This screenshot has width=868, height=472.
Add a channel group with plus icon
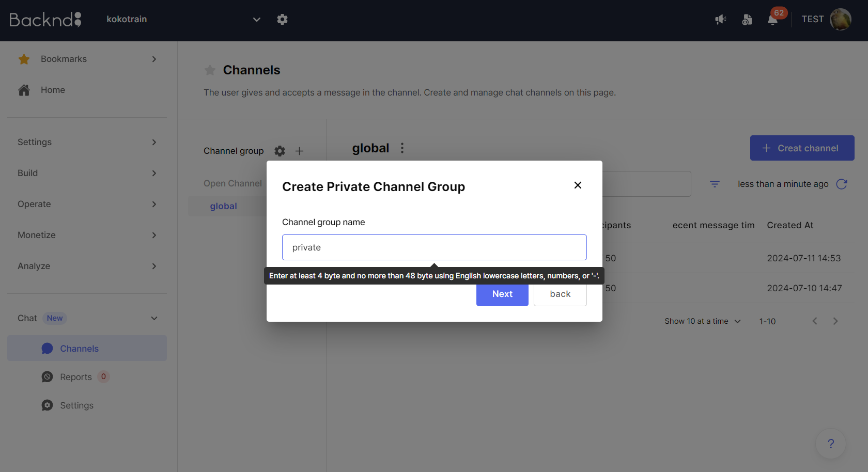[299, 151]
